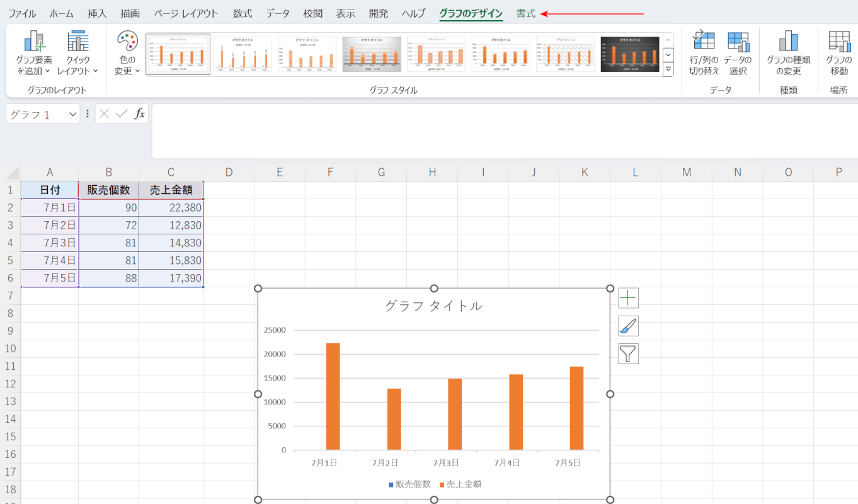The width and height of the screenshot is (858, 504).
Task: Switch to the ホーム tab
Action: coord(61,13)
